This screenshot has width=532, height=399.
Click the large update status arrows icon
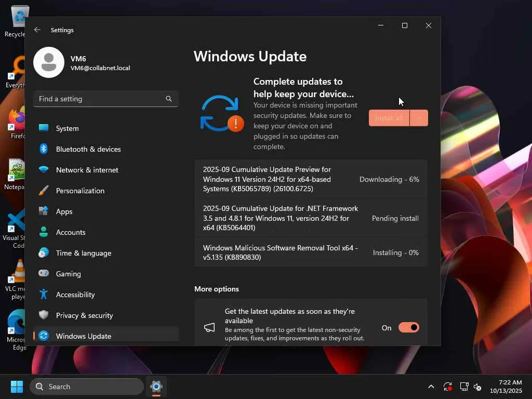coord(222,114)
